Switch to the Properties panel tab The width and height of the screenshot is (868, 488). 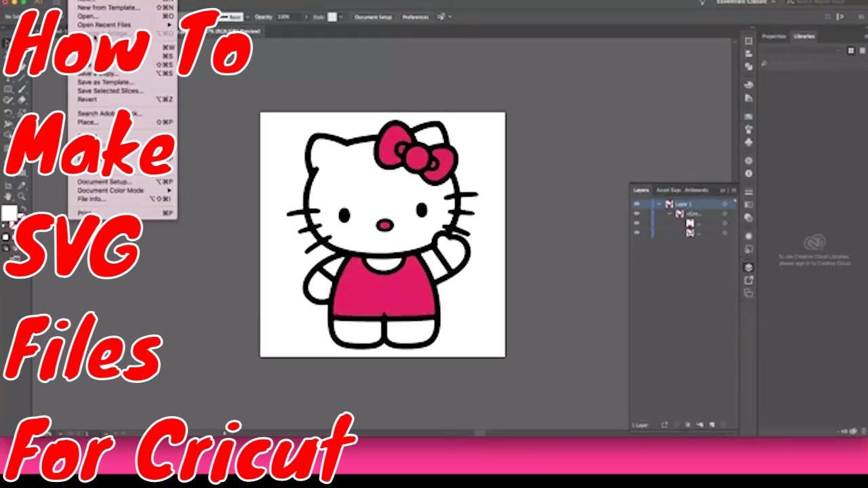point(774,37)
